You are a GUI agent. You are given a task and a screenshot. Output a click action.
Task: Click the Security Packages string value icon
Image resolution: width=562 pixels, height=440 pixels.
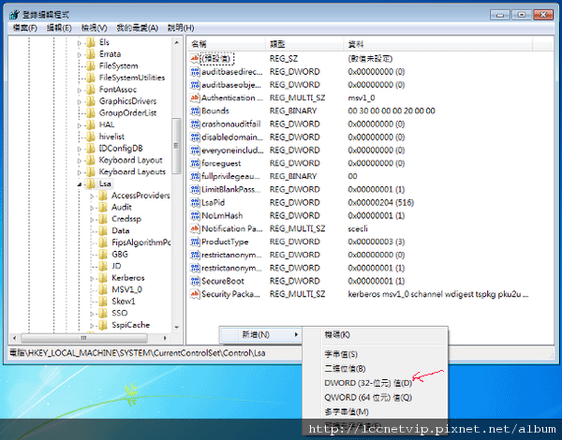click(x=195, y=294)
